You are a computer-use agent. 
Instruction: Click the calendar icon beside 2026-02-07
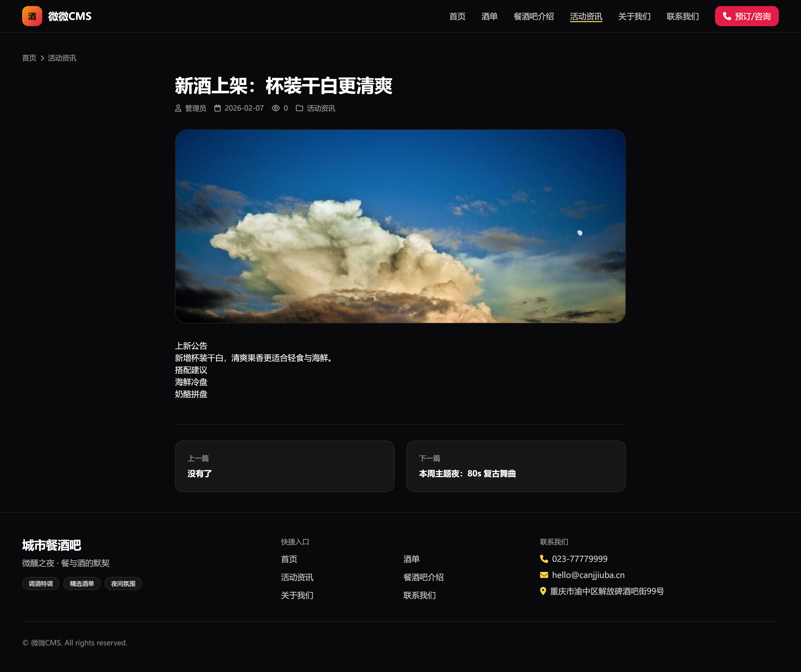pyautogui.click(x=217, y=108)
